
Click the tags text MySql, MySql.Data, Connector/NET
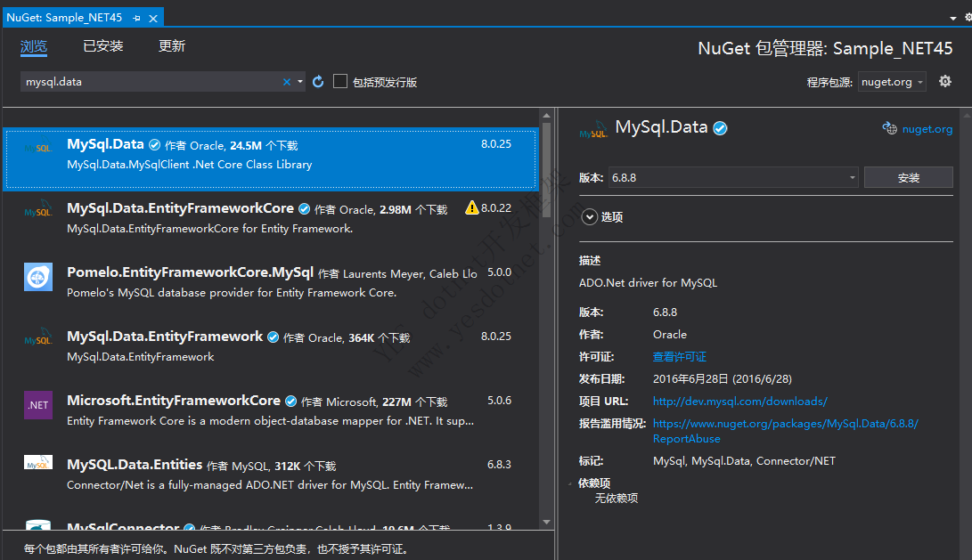[744, 461]
